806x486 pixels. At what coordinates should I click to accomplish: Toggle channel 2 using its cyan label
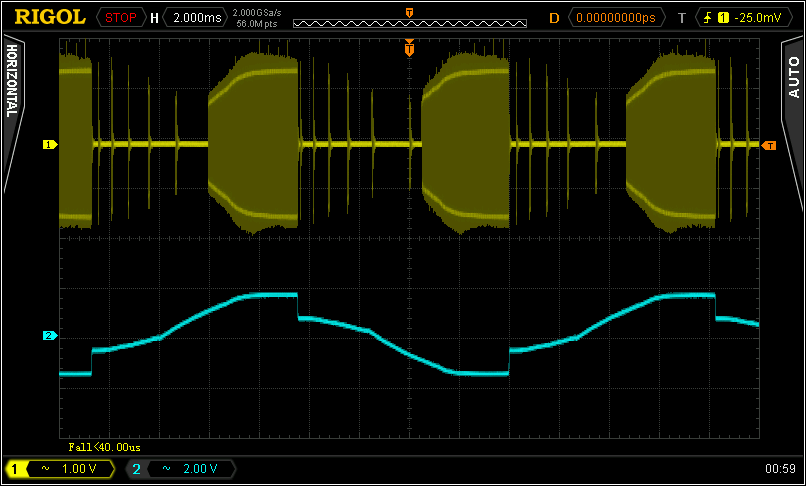pyautogui.click(x=136, y=469)
